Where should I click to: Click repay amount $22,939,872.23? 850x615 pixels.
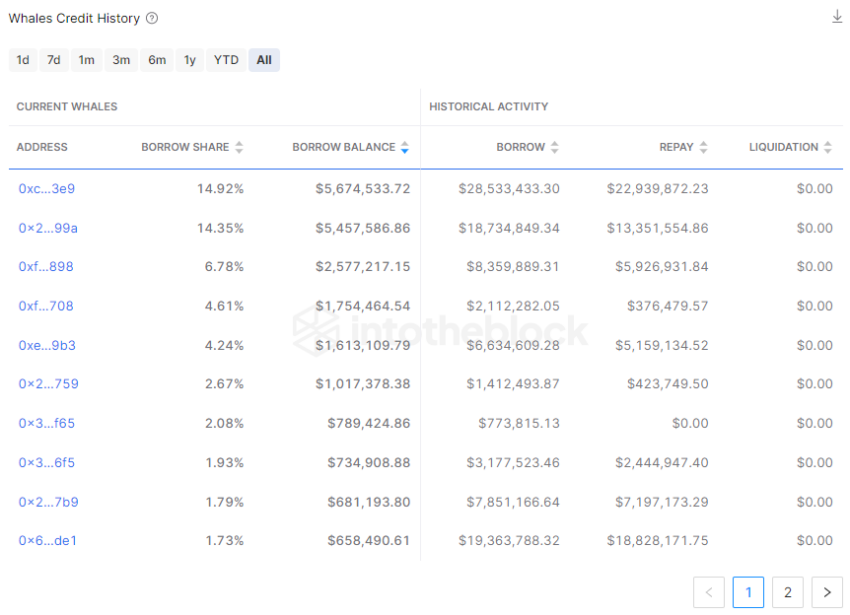(657, 189)
